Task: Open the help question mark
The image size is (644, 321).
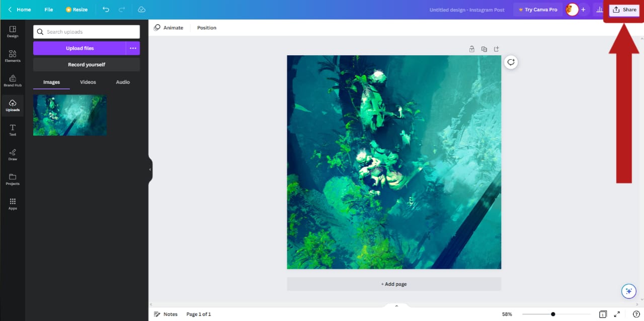Action: [636, 314]
